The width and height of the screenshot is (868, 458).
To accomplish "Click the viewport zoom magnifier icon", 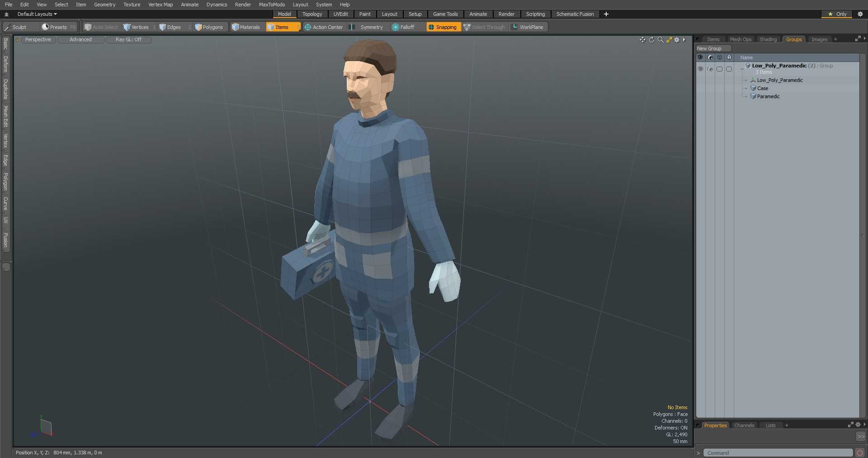I will click(x=660, y=40).
